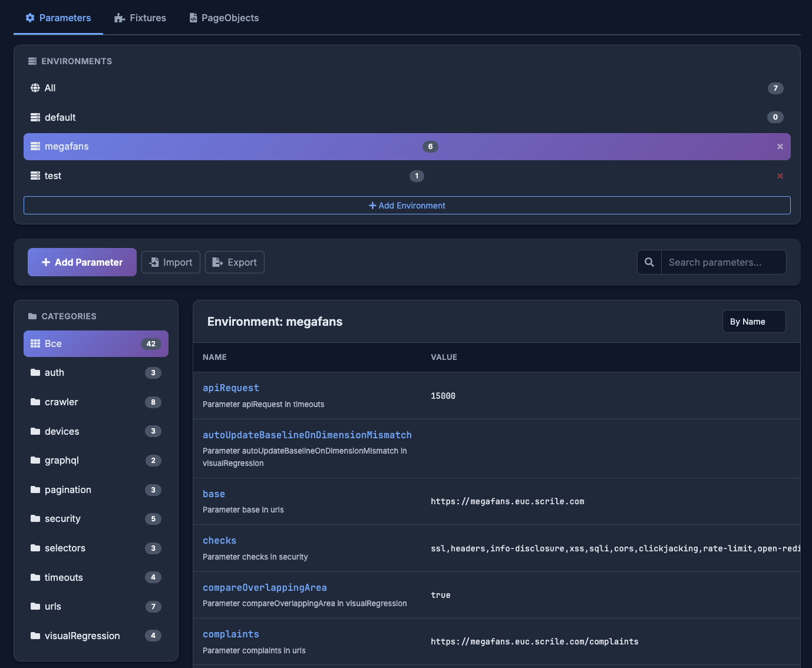Screen dimensions: 812x668
Task: Click the Import button
Action: pyautogui.click(x=171, y=262)
